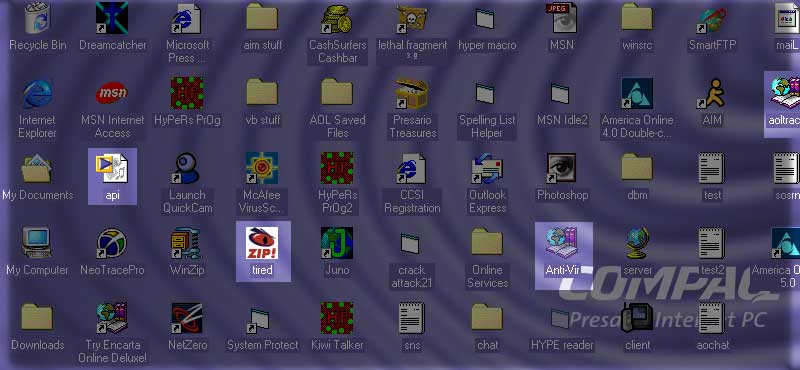The width and height of the screenshot is (800, 370).
Task: Click the MSN Idle2 icon
Action: coord(561,94)
